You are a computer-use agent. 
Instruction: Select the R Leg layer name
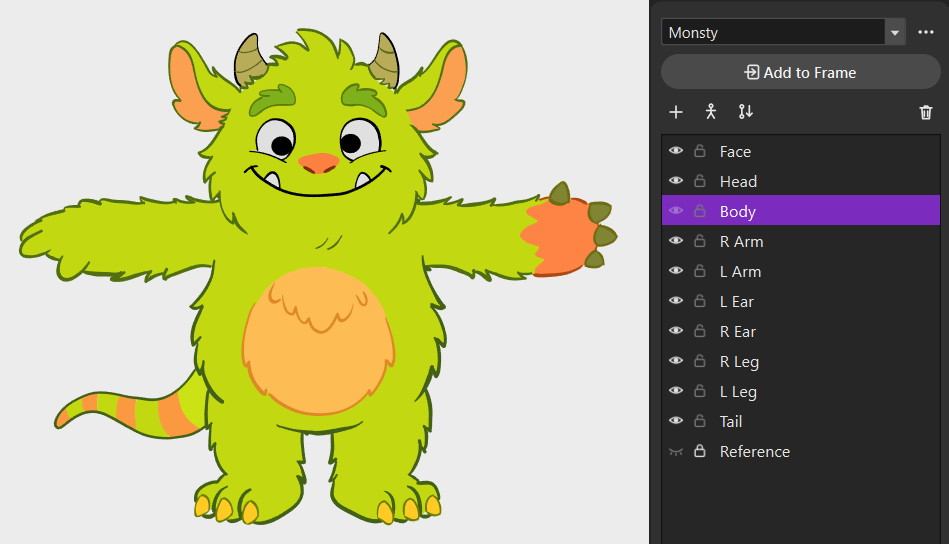[739, 362]
